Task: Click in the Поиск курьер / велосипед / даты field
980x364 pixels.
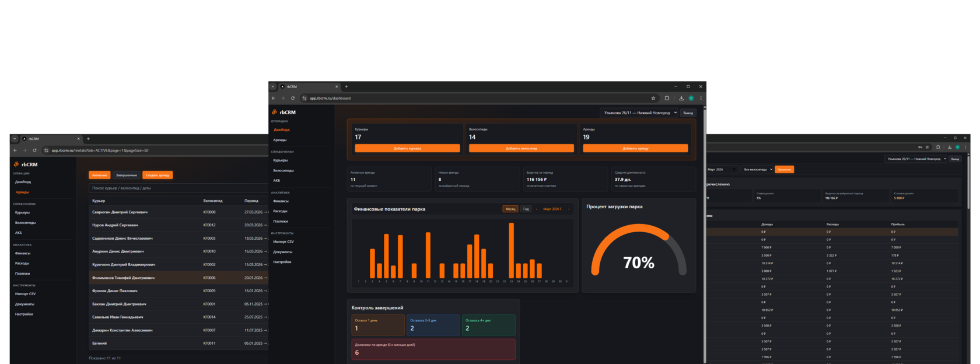Action: click(178, 188)
